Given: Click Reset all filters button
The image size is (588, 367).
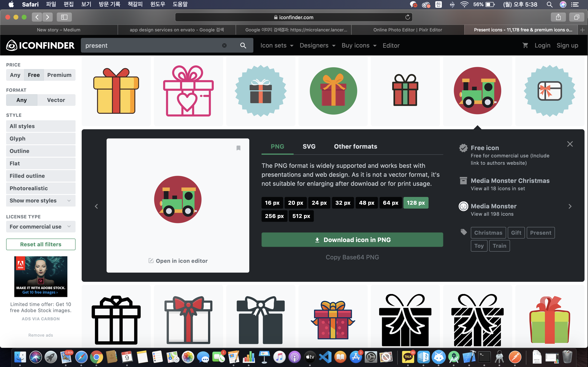Looking at the screenshot, I should [41, 244].
